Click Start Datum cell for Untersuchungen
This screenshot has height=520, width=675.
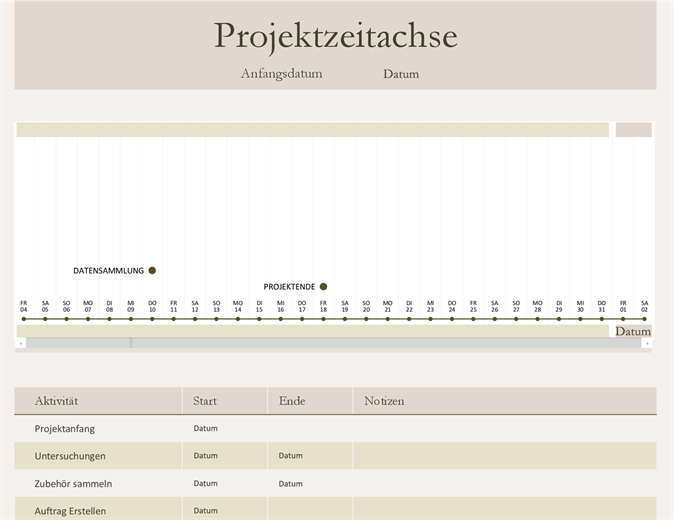(x=225, y=455)
